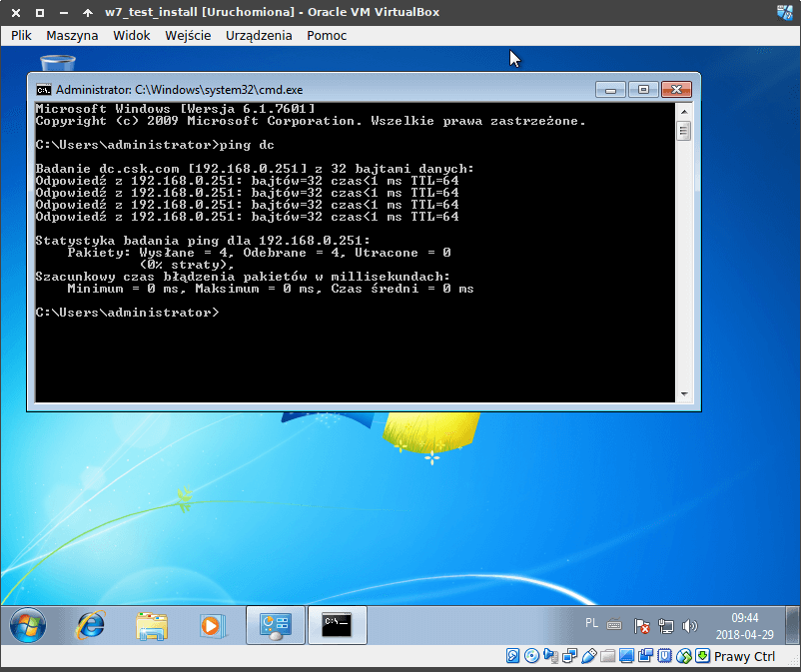Open Windows Explorer folder icon in taskbar
The height and width of the screenshot is (672, 801).
tap(152, 625)
